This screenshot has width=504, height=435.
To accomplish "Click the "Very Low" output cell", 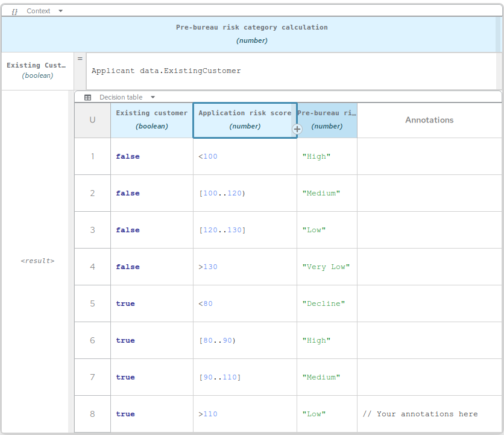I will [x=327, y=267].
